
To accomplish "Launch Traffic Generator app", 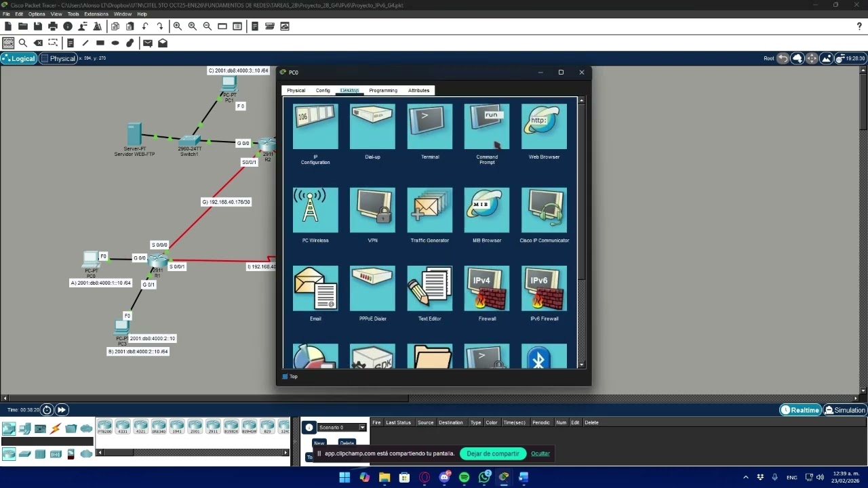I will pyautogui.click(x=430, y=210).
